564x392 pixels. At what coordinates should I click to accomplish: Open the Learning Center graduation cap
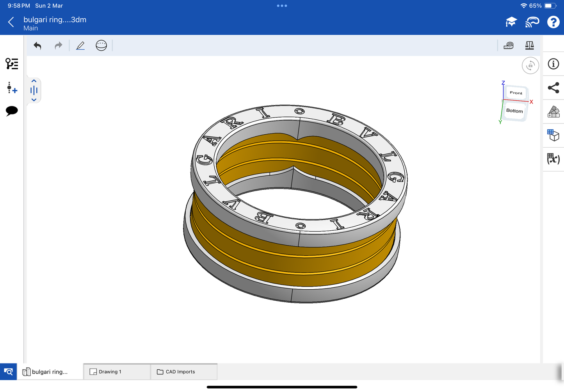[x=511, y=22]
